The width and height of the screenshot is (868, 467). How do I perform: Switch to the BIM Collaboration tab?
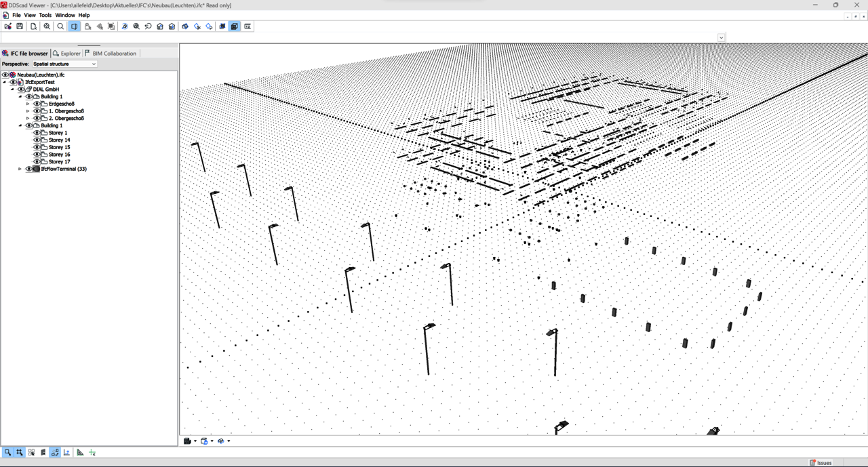click(111, 54)
